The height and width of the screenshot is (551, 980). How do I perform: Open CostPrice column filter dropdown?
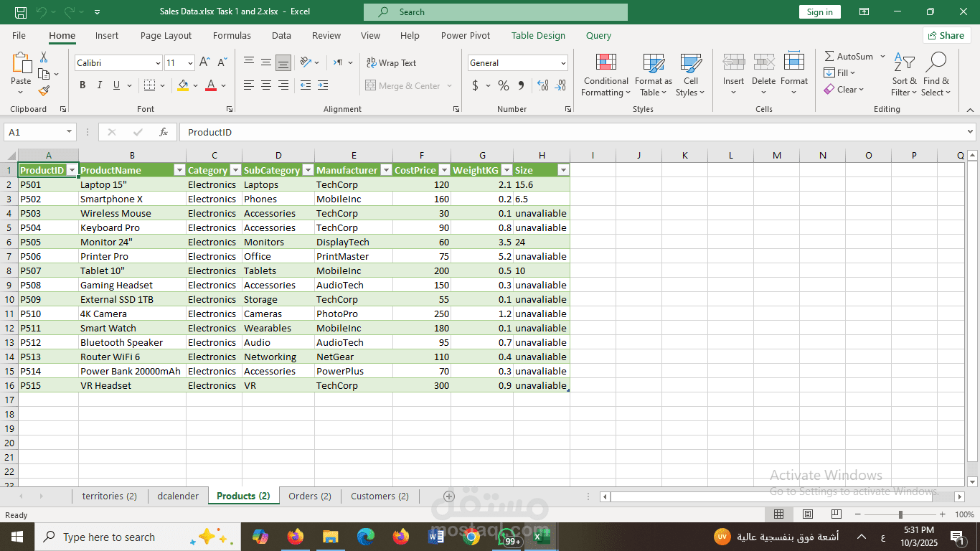tap(443, 170)
